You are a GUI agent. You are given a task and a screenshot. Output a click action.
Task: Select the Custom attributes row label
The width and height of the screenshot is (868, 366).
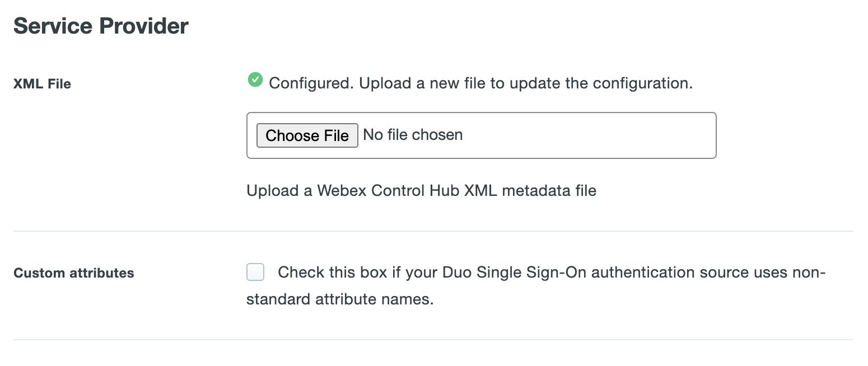click(x=73, y=273)
